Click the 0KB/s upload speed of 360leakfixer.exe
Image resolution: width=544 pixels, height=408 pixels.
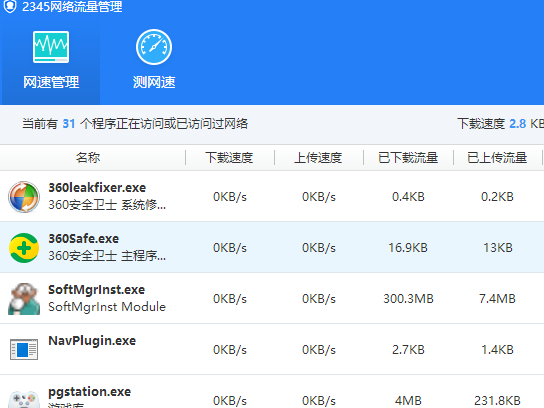[x=319, y=197]
